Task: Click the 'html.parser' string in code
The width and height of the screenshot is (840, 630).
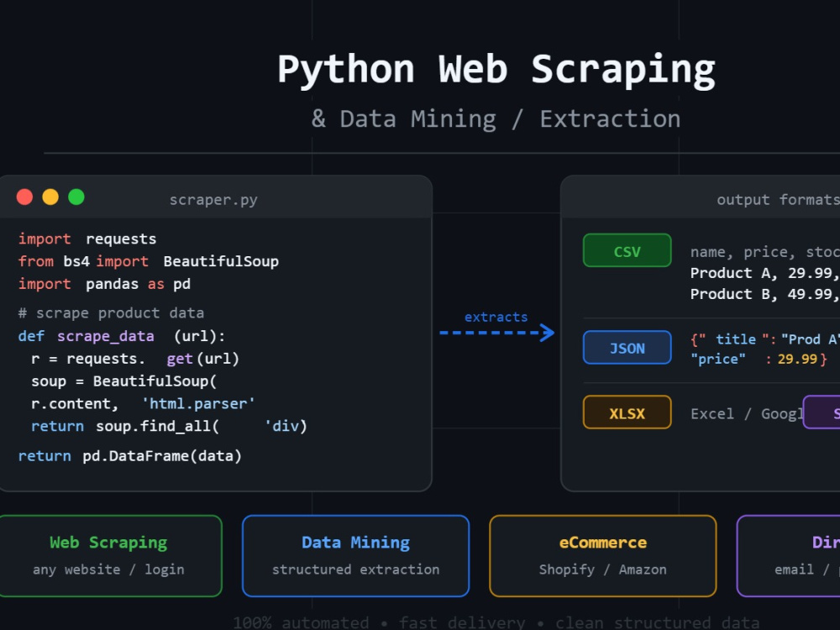Action: click(x=198, y=404)
